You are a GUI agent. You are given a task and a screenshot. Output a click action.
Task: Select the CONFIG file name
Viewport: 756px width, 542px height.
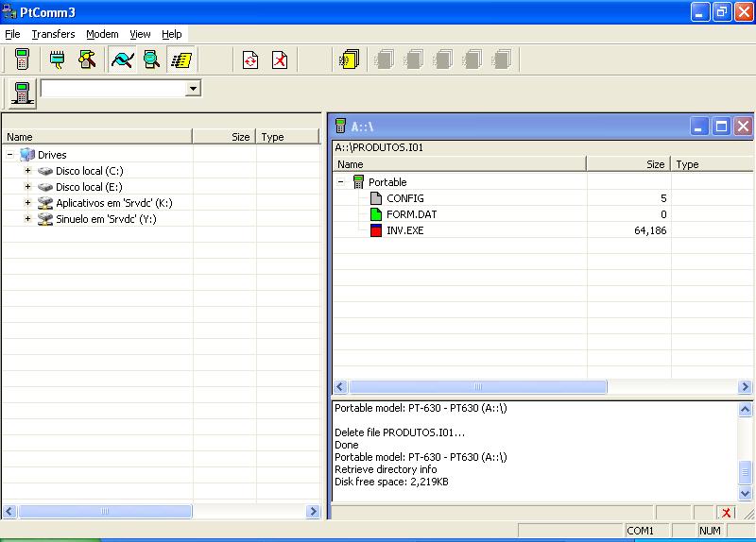405,198
